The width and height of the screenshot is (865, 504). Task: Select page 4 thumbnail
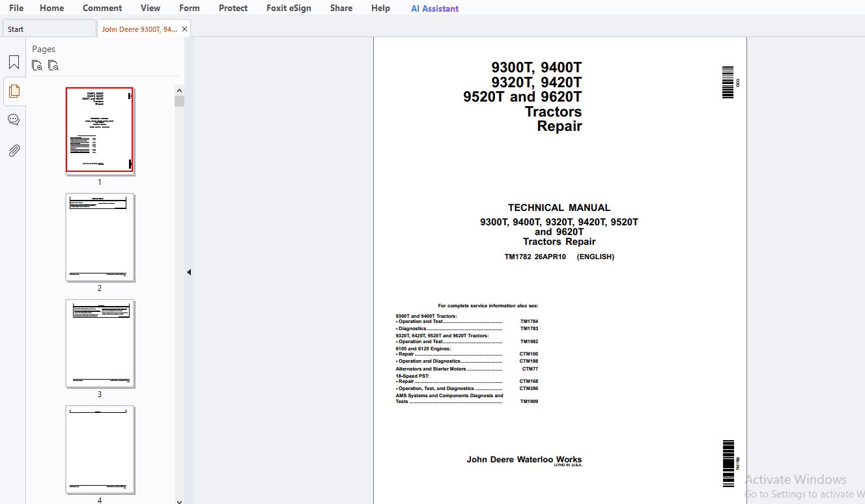[x=100, y=449]
